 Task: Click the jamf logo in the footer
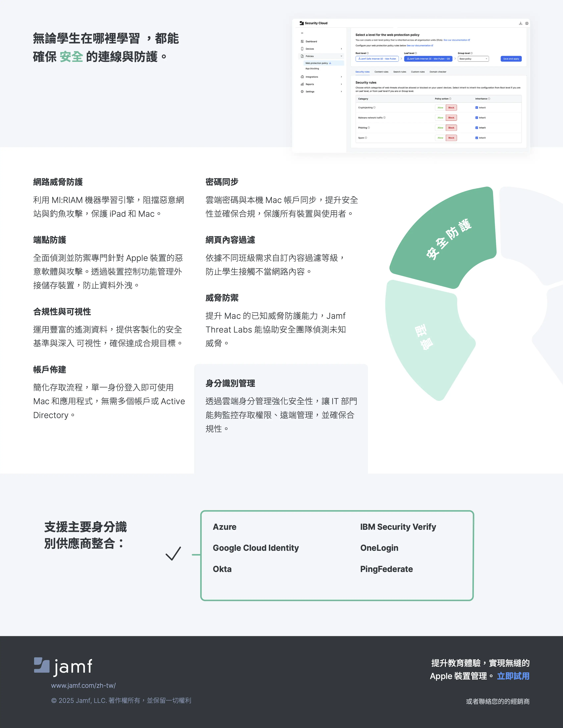63,667
